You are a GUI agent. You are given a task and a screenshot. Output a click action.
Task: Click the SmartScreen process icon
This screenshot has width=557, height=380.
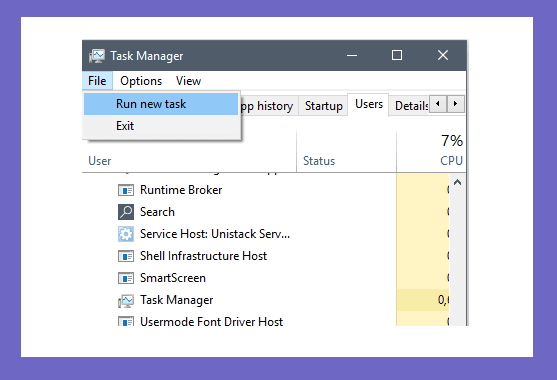pos(126,278)
